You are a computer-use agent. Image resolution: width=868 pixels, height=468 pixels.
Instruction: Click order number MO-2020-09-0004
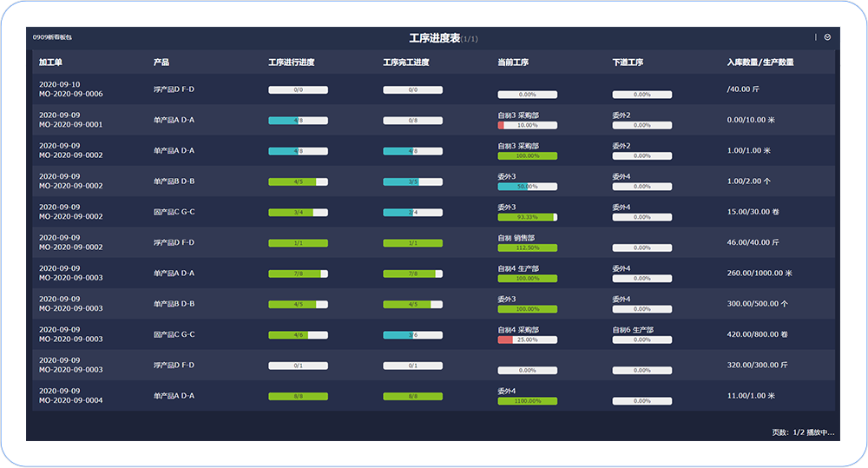coord(71,400)
